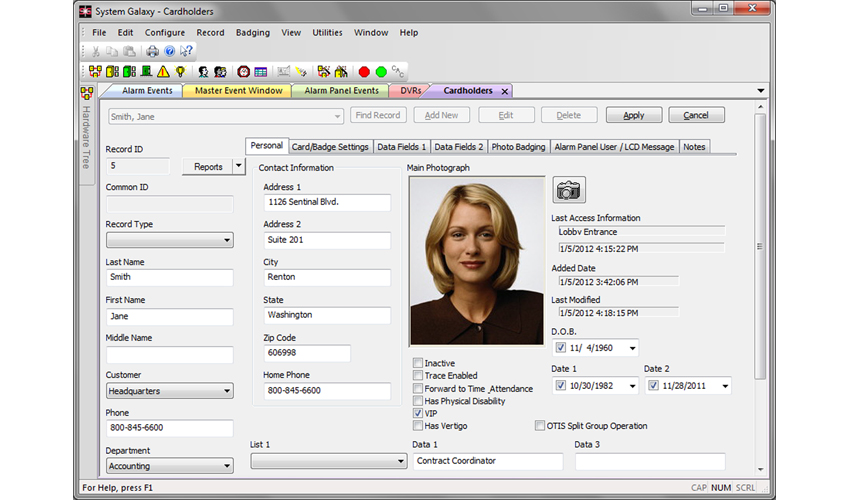
Task: Click the Cancel button
Action: (696, 116)
